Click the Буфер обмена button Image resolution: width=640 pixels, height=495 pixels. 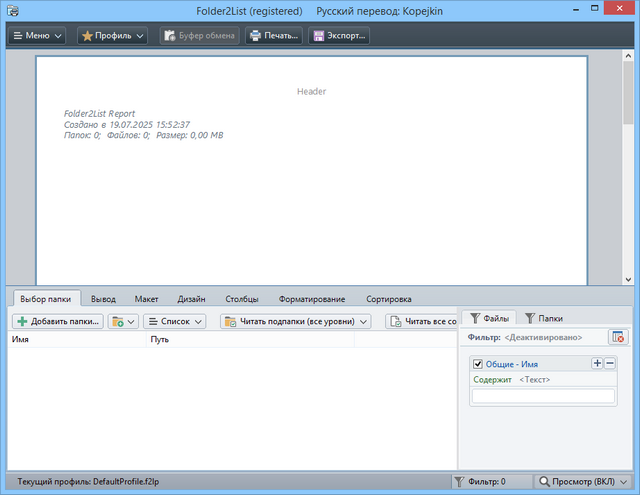[200, 36]
